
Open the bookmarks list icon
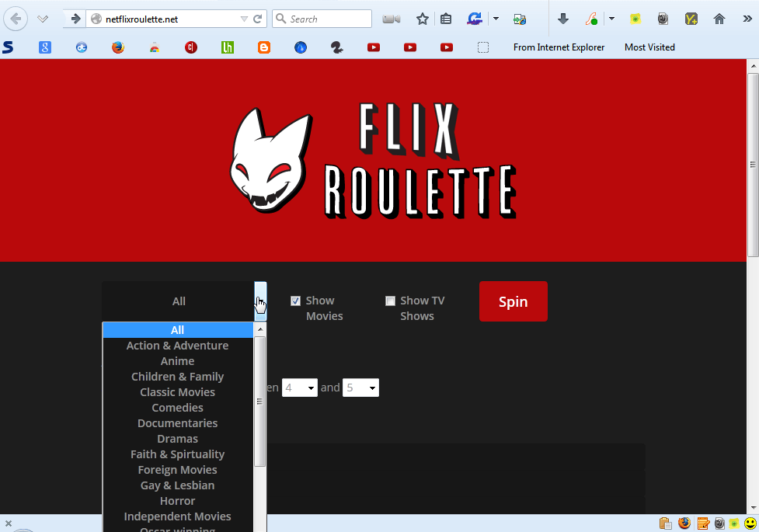(446, 19)
